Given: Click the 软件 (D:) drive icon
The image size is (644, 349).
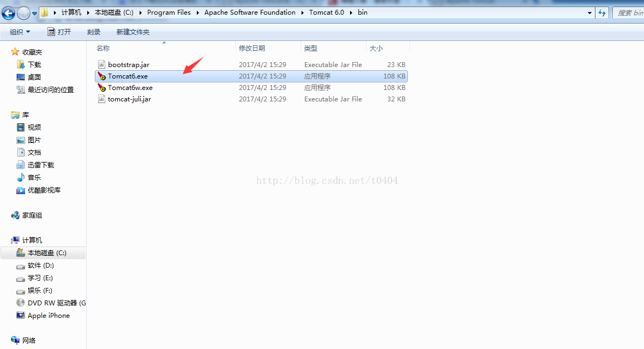Looking at the screenshot, I should click(21, 266).
